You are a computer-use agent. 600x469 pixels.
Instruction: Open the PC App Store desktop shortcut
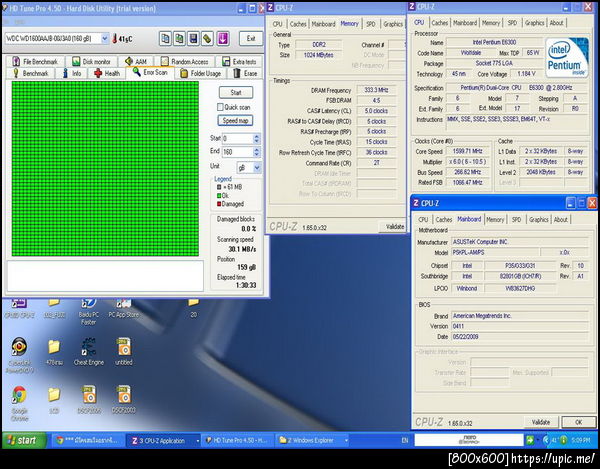(x=124, y=308)
